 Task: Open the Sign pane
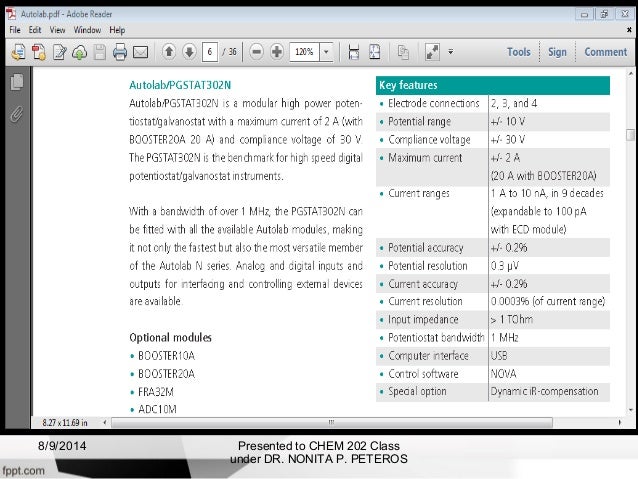point(557,52)
